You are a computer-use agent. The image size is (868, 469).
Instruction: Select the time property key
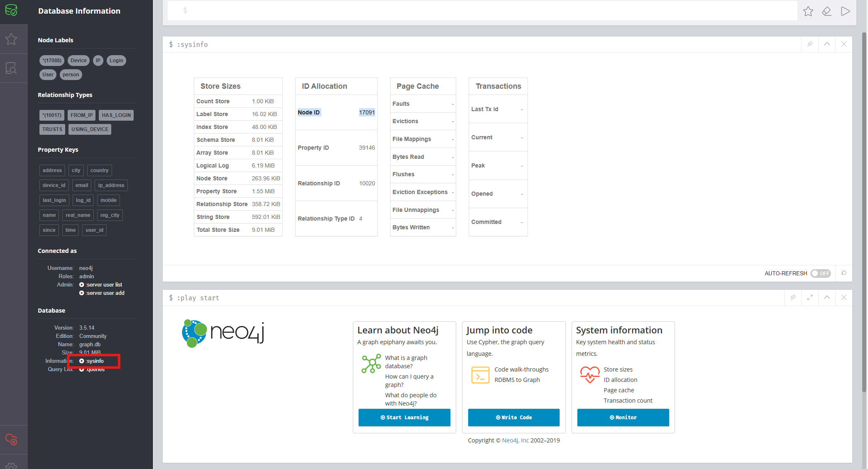click(71, 230)
